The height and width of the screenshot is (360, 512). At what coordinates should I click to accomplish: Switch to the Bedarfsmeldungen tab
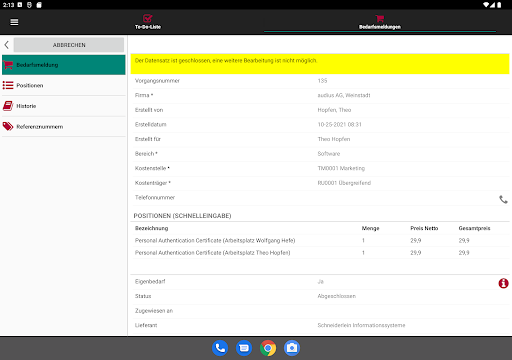(380, 22)
